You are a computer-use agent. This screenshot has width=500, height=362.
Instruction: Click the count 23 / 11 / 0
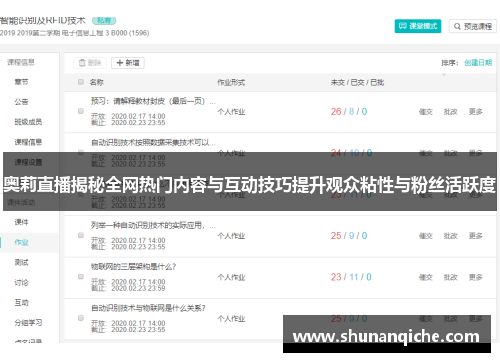tap(351, 277)
